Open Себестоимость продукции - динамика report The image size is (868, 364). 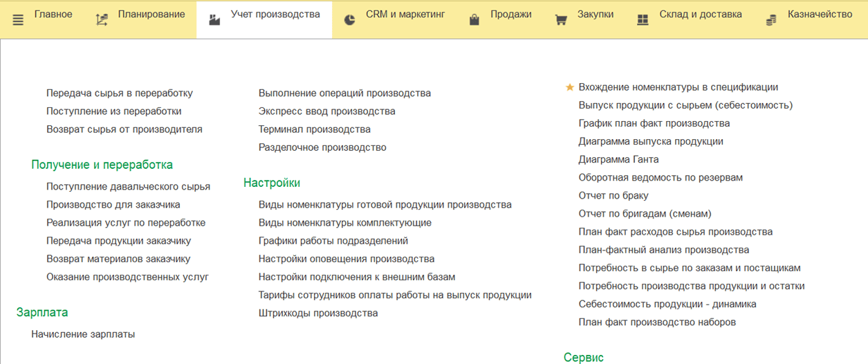point(667,304)
